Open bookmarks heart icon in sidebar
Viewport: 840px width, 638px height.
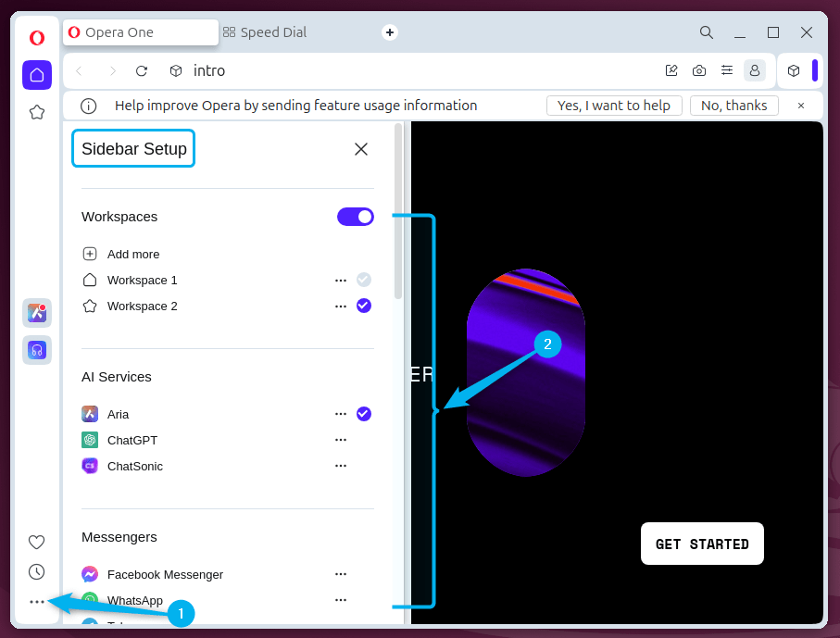point(37,543)
